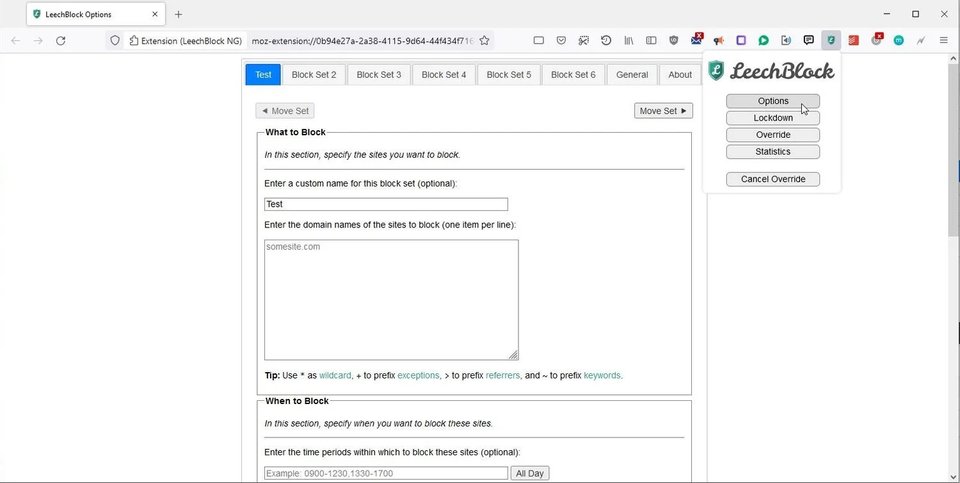Open the Firefox hamburger application menu

(x=943, y=40)
